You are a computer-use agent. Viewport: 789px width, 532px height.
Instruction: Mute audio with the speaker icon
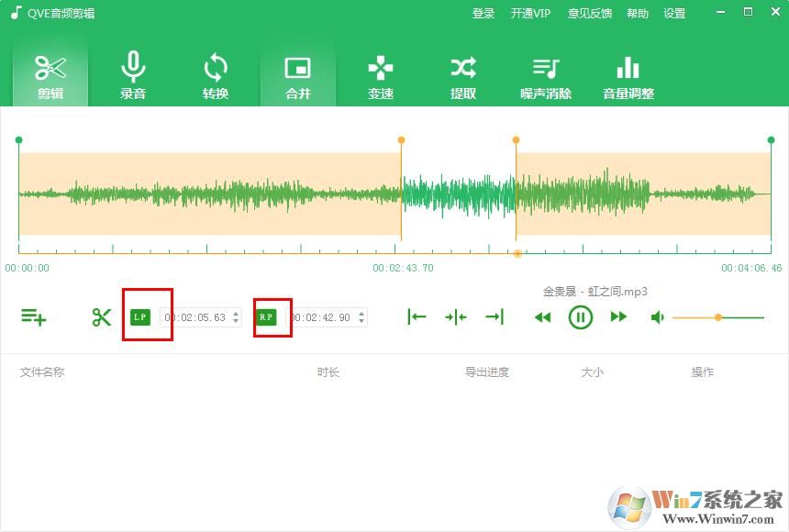coord(658,316)
